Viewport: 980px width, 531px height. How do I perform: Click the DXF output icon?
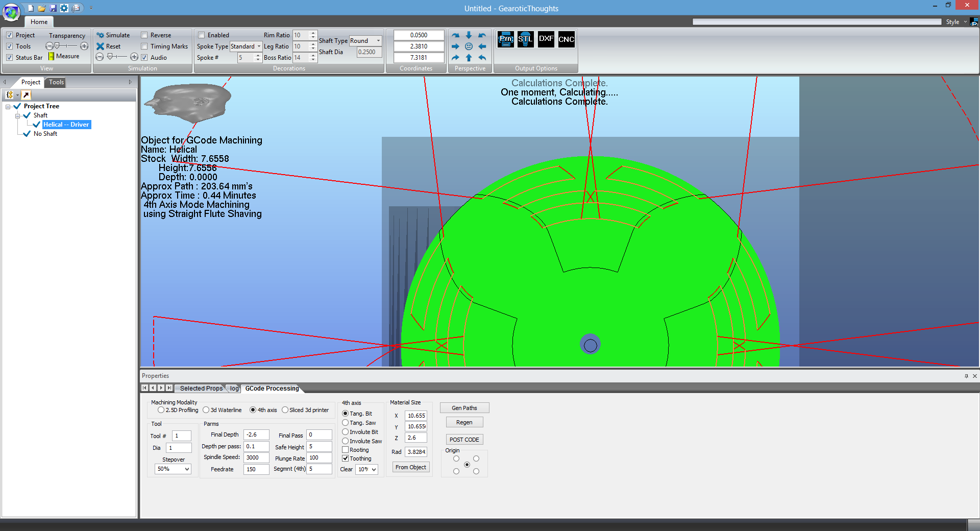coord(546,39)
